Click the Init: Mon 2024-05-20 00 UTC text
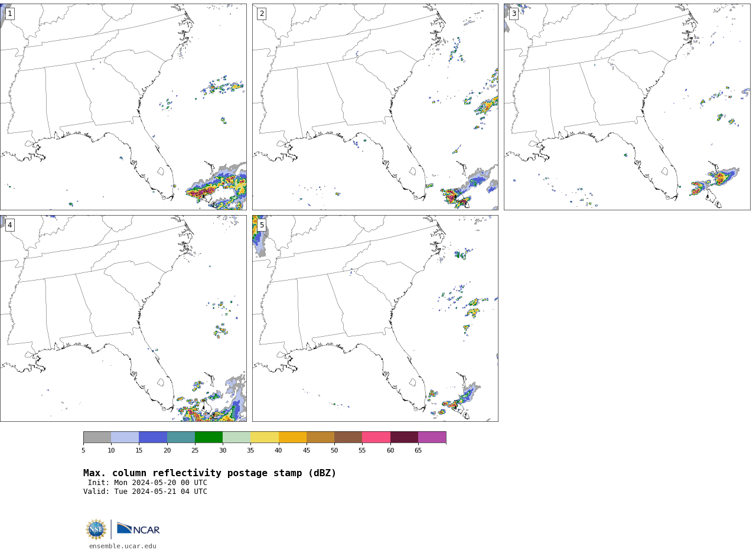Image resolution: width=756 pixels, height=553 pixels. (x=148, y=483)
